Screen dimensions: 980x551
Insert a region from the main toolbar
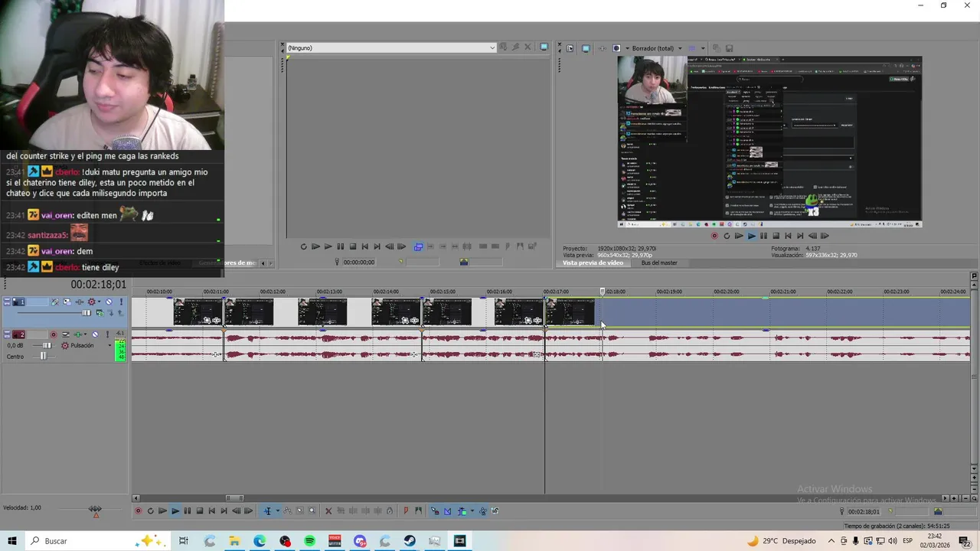coord(419,510)
